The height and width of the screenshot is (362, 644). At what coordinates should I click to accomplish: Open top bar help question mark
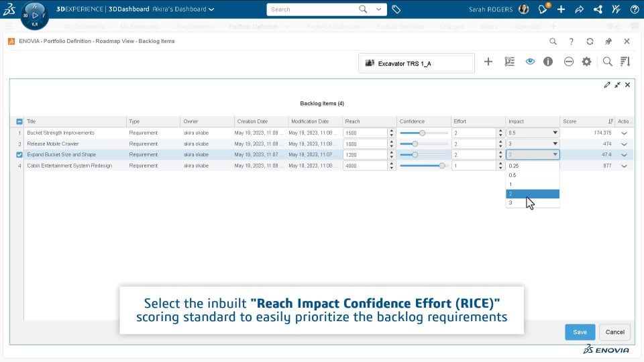[x=635, y=9]
